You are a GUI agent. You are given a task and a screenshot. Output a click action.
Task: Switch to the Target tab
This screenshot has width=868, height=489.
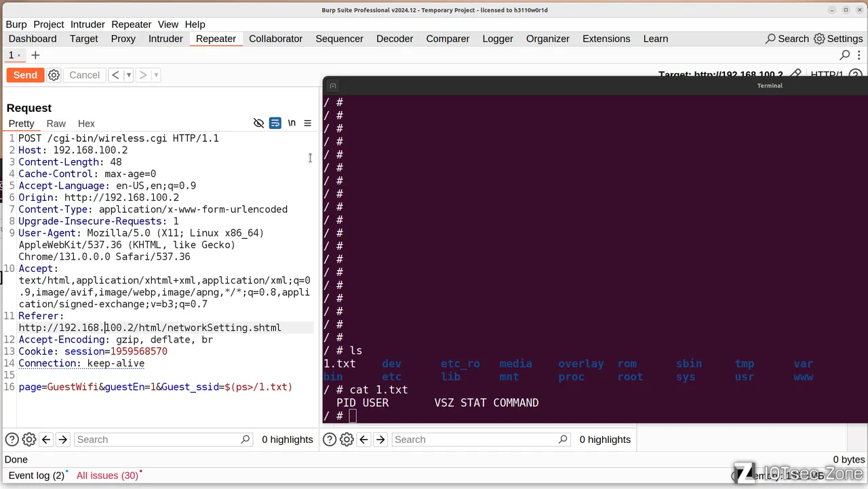(83, 39)
